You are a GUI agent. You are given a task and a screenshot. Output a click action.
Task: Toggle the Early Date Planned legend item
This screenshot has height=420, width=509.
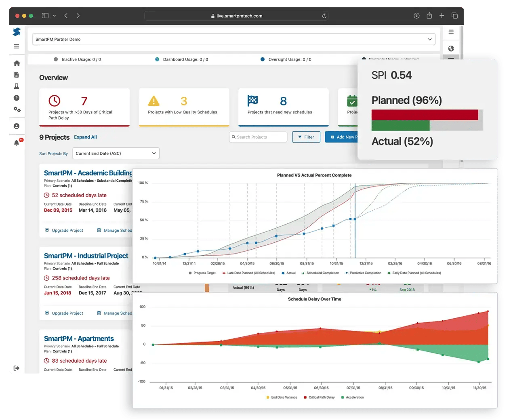414,273
